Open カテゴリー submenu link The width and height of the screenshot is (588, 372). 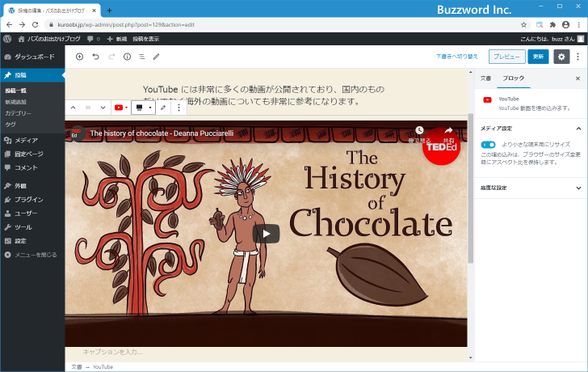tap(18, 113)
